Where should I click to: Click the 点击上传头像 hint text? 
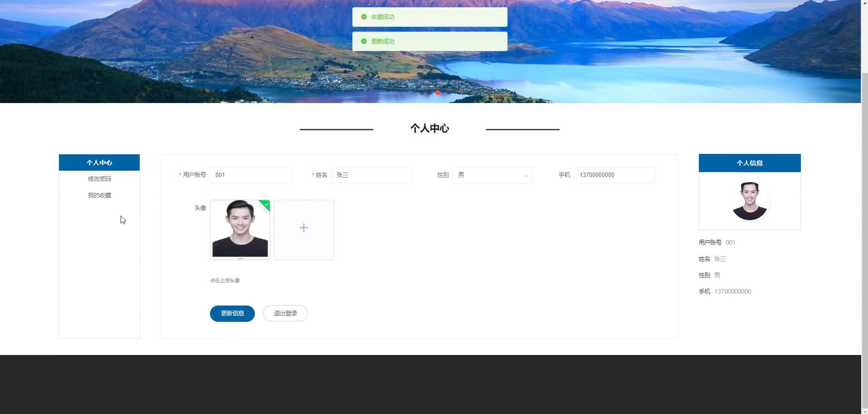(x=225, y=281)
